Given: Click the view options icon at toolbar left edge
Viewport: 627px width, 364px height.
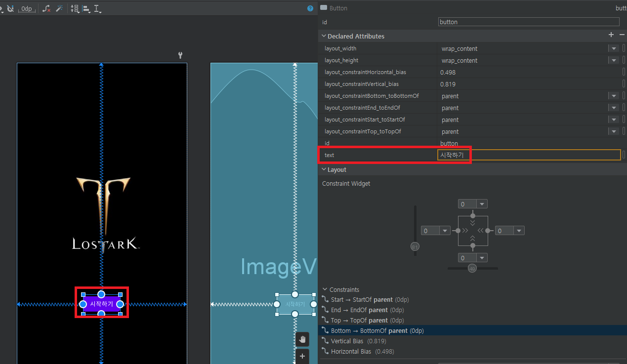Looking at the screenshot, I should pyautogui.click(x=1, y=8).
